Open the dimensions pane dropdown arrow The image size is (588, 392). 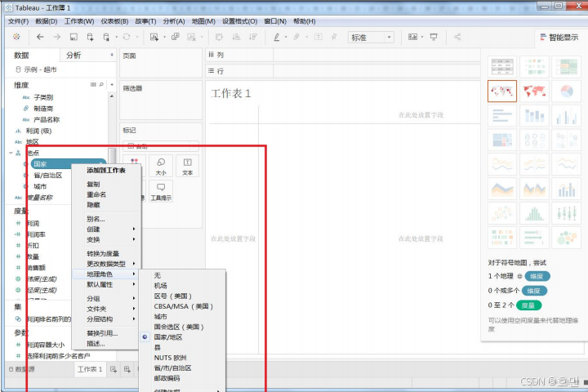112,85
